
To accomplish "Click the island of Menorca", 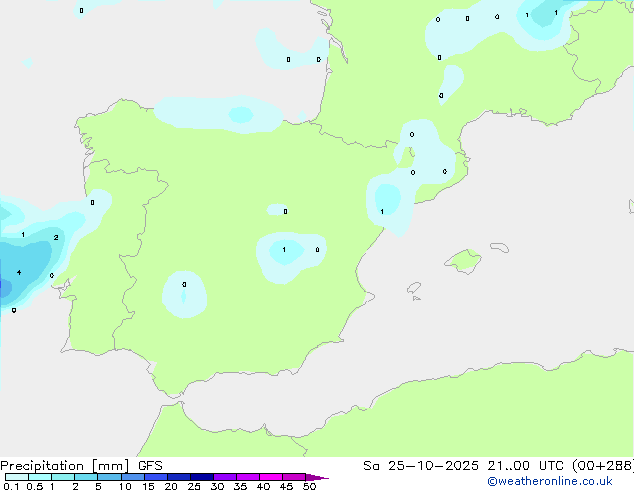I will pyautogui.click(x=500, y=247).
